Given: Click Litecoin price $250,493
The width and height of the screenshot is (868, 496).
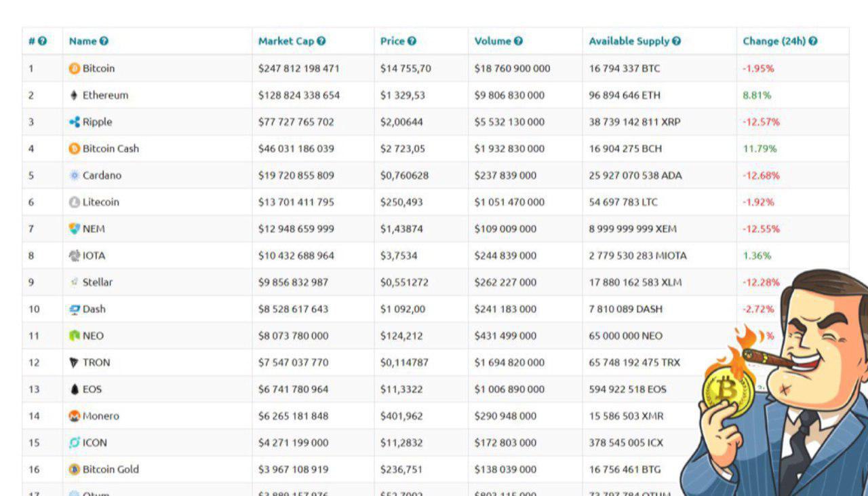Looking at the screenshot, I should pyautogui.click(x=402, y=202).
